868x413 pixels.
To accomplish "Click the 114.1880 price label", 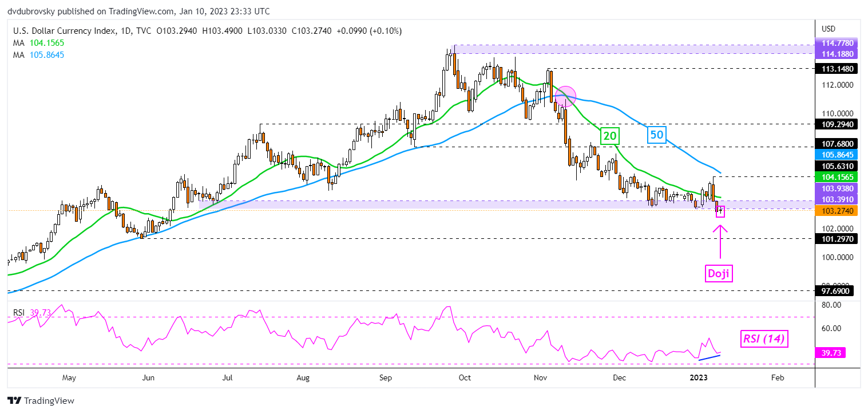I will point(837,53).
